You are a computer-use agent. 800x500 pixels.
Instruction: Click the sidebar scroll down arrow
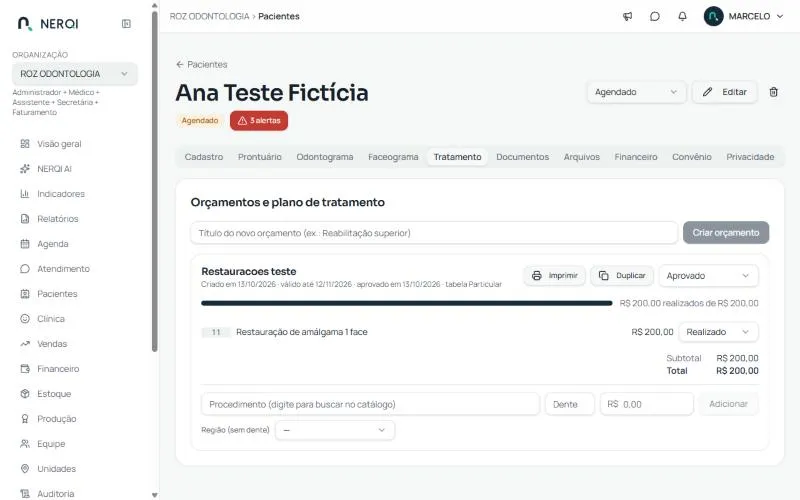[155, 495]
